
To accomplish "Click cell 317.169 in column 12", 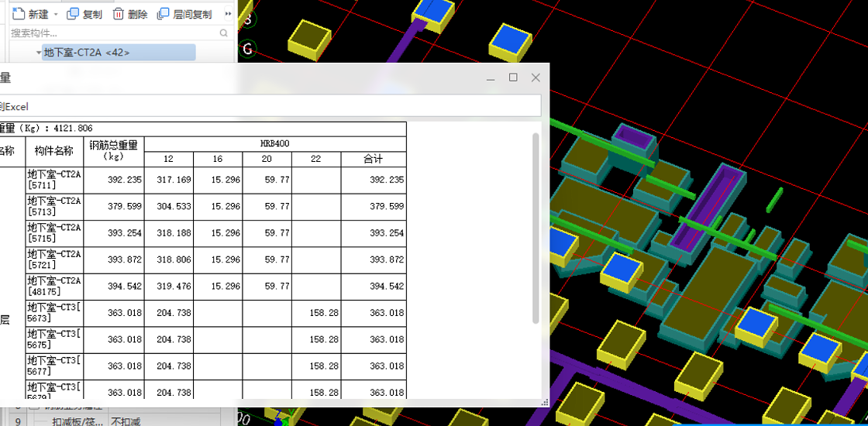I will tap(169, 180).
